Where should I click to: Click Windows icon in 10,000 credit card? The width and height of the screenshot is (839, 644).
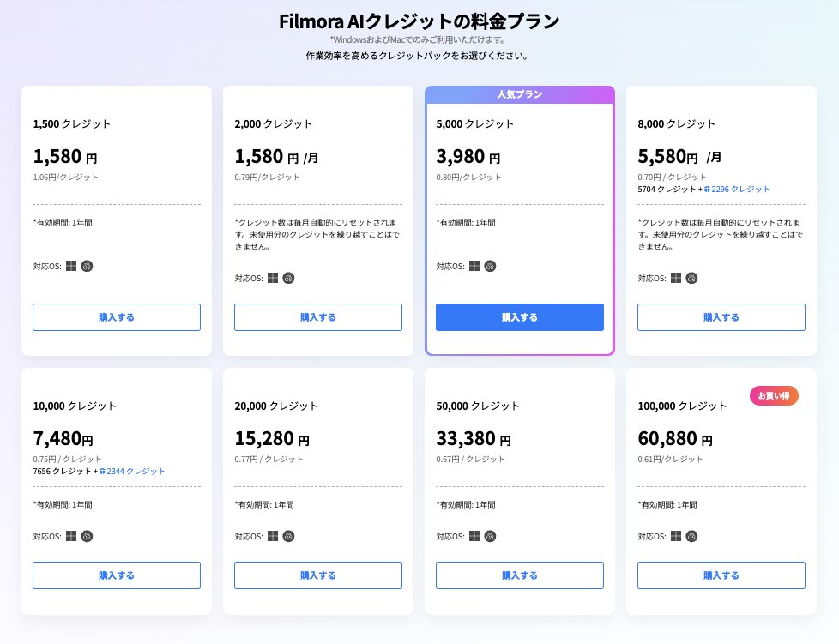71,536
